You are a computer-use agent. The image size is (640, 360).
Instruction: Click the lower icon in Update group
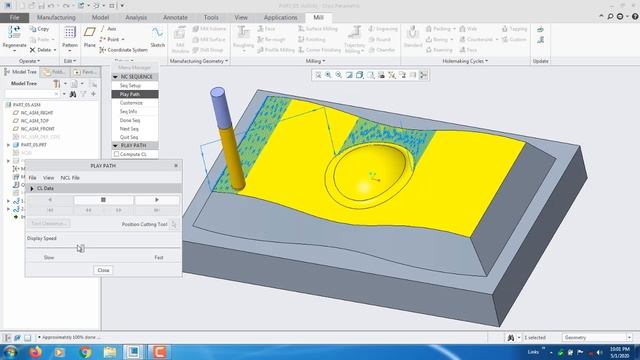pos(540,40)
